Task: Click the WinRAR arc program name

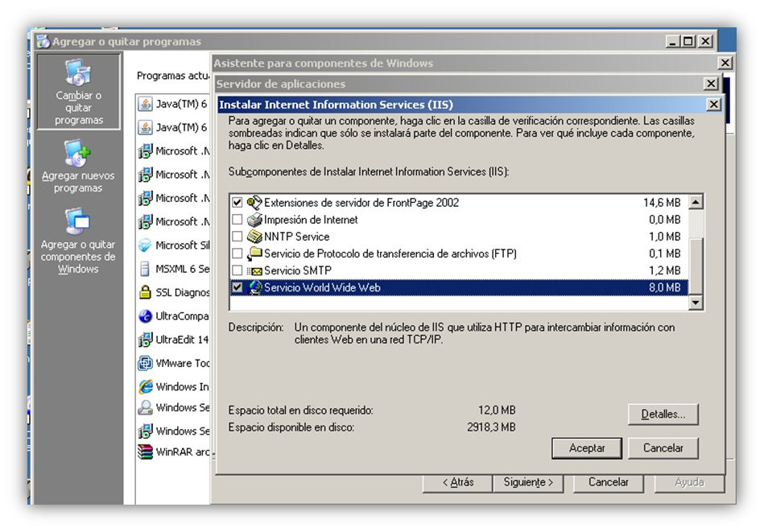Action: click(x=182, y=452)
